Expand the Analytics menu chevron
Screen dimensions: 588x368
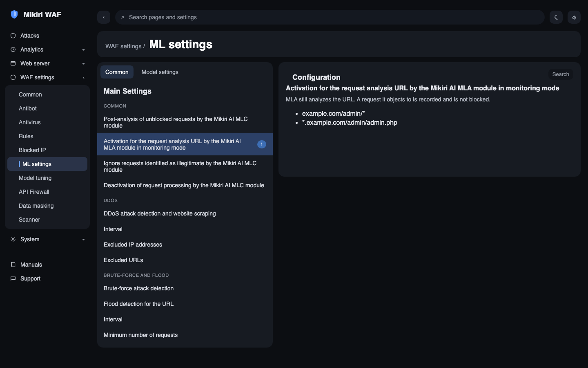tap(83, 50)
